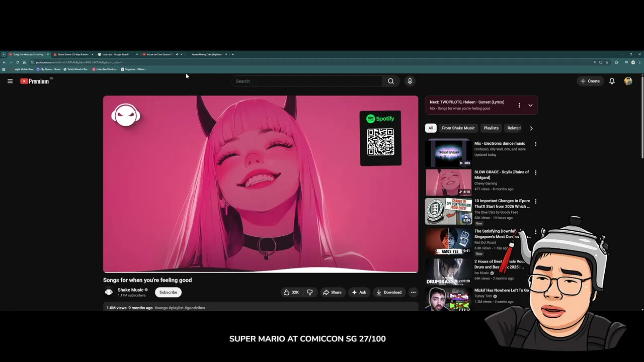This screenshot has width=644, height=362.
Task: Click the #goodvibes hashtag
Action: (195, 308)
